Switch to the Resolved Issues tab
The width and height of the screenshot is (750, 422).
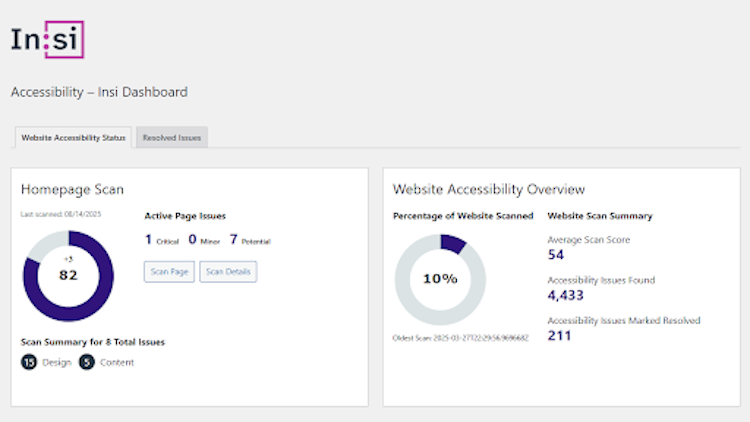[x=172, y=137]
